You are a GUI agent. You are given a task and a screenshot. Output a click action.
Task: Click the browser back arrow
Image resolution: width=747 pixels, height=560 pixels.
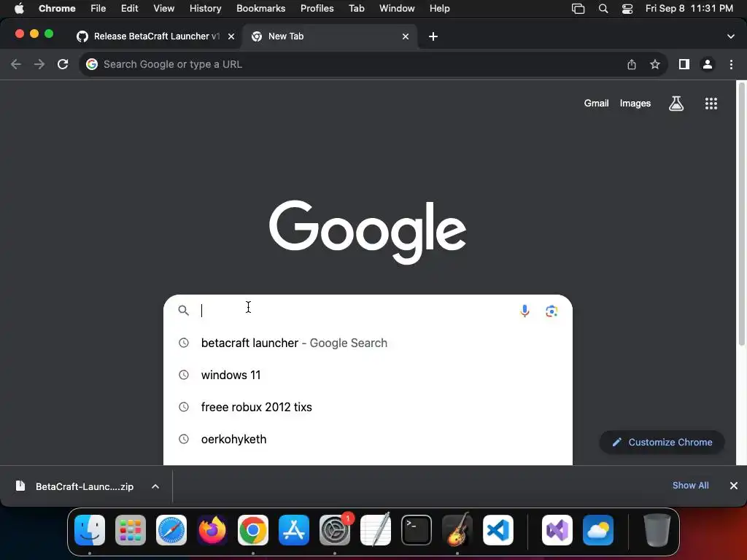[16, 64]
